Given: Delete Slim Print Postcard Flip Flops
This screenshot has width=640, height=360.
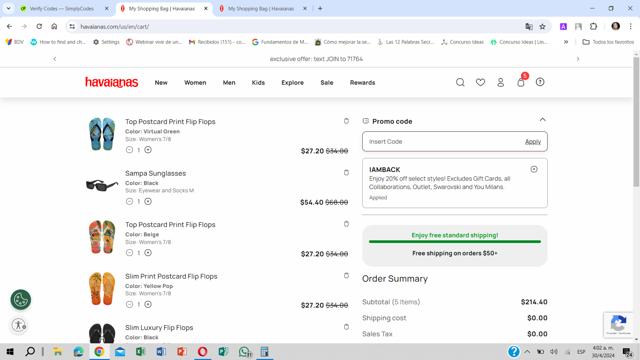Looking at the screenshot, I should pos(346,276).
